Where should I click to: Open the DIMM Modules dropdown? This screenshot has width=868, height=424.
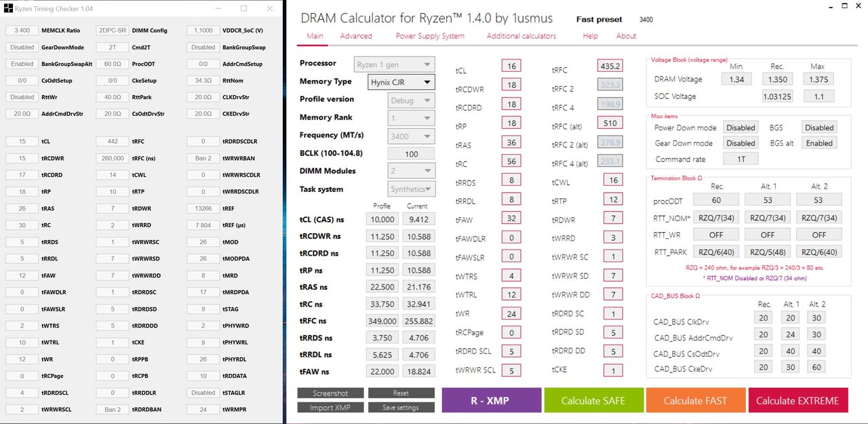pos(412,171)
